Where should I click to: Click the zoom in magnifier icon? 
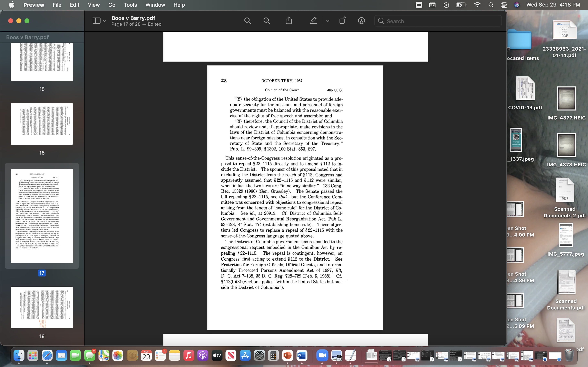click(x=267, y=21)
